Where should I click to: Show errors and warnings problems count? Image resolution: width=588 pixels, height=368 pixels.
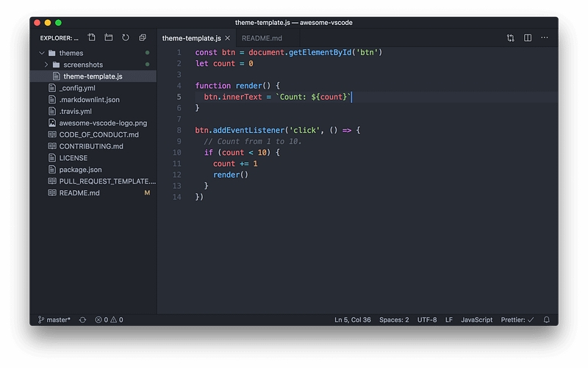[109, 320]
